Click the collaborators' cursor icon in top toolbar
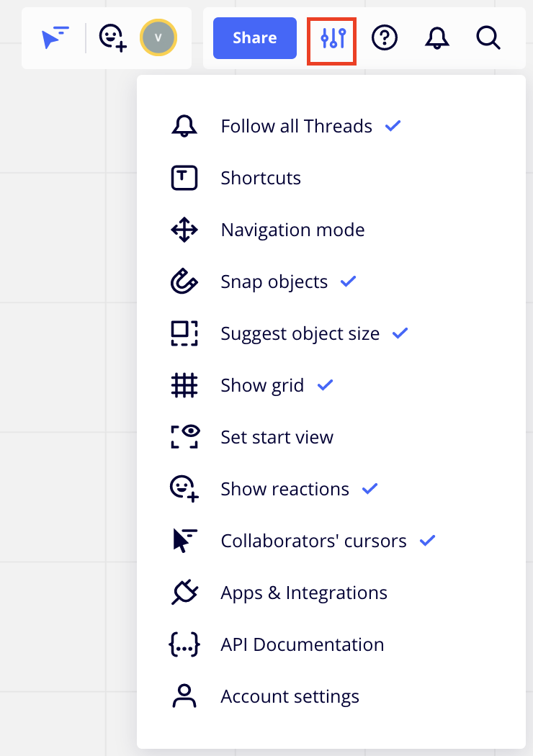533x756 pixels. (55, 38)
